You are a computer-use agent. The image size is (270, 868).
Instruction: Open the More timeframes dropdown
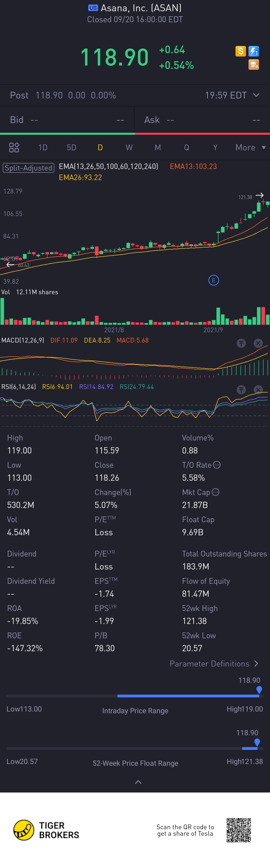250,147
